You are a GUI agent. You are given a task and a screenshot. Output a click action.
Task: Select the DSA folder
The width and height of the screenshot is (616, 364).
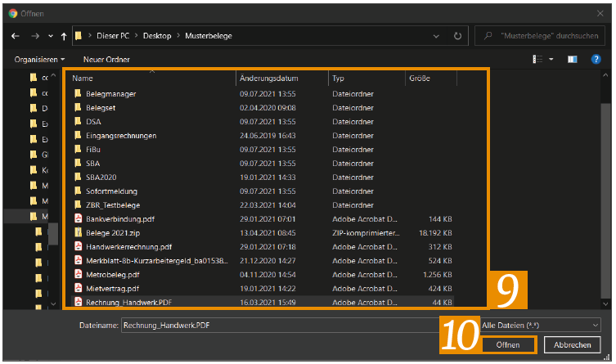coord(93,122)
